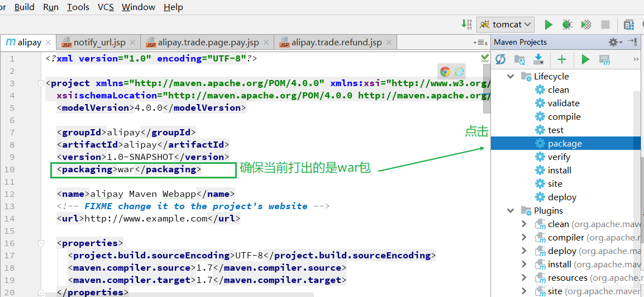
Task: Expand the resources plugin node
Action: 524,277
